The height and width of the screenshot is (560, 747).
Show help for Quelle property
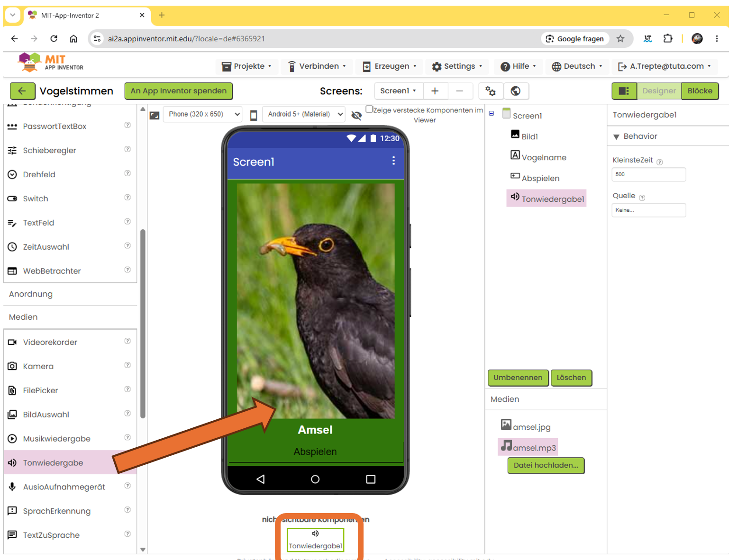tap(642, 198)
